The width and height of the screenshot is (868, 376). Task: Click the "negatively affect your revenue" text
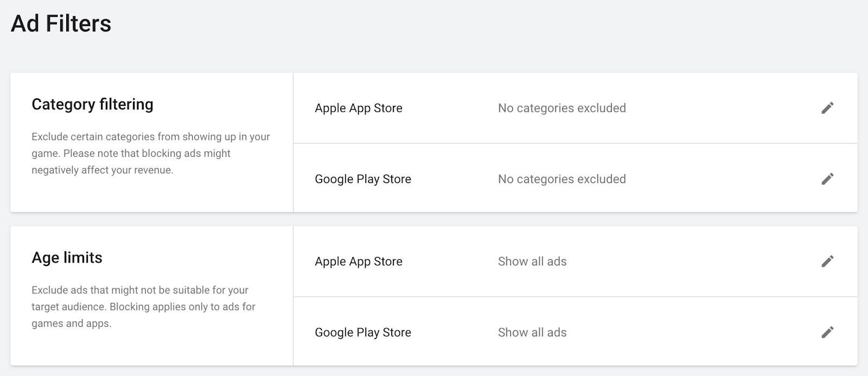tap(103, 170)
